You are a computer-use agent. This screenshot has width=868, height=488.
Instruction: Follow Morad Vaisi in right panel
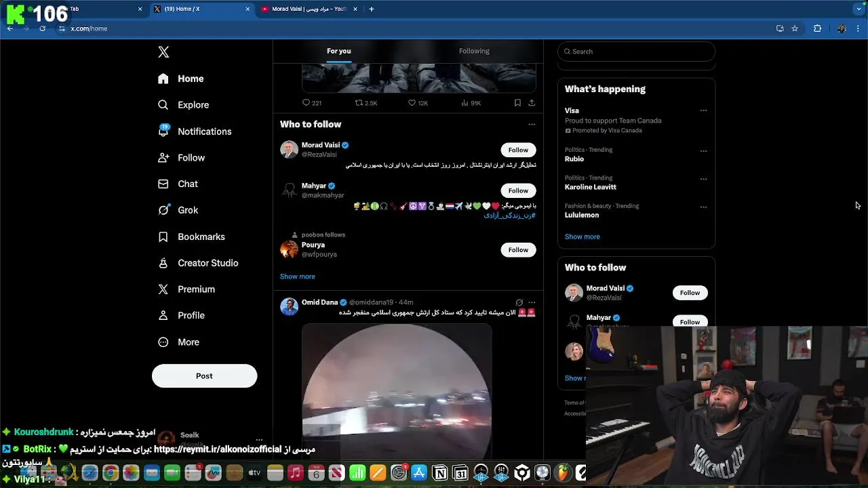pyautogui.click(x=690, y=293)
